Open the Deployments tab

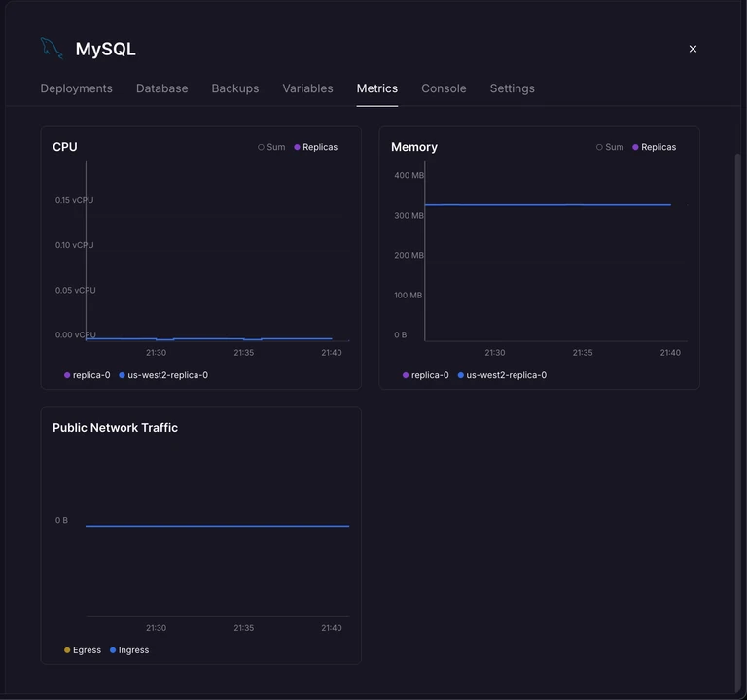[x=76, y=88]
